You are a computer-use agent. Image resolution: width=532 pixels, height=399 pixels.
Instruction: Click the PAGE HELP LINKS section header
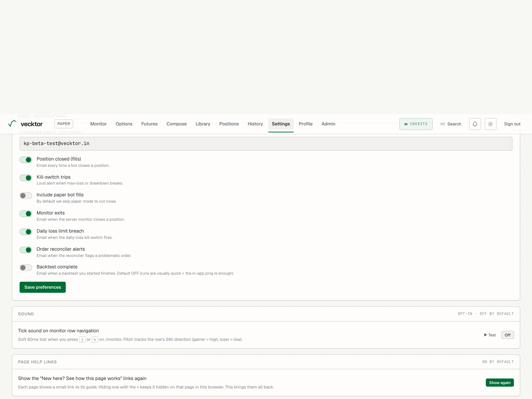tap(37, 362)
